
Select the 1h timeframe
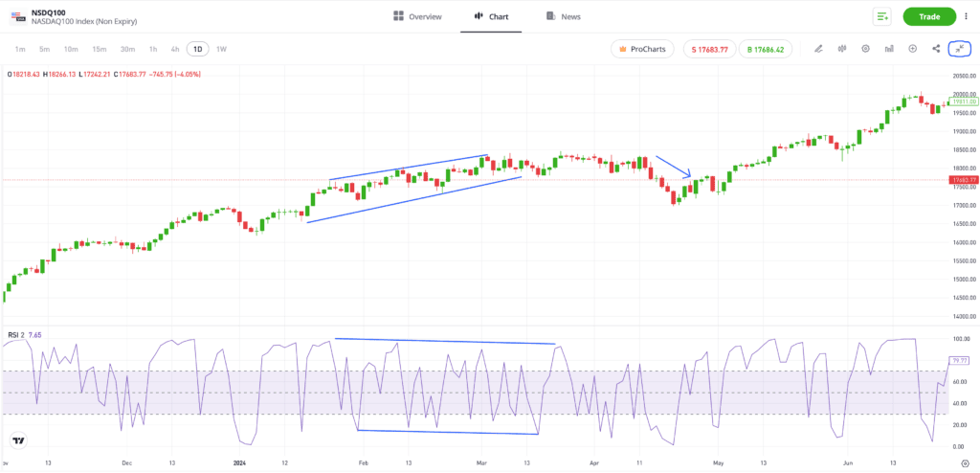click(x=153, y=49)
